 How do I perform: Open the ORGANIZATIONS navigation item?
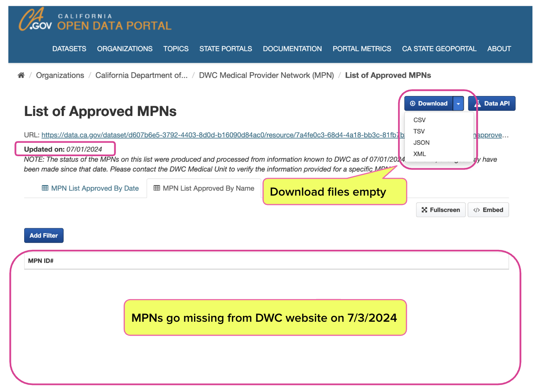(125, 49)
